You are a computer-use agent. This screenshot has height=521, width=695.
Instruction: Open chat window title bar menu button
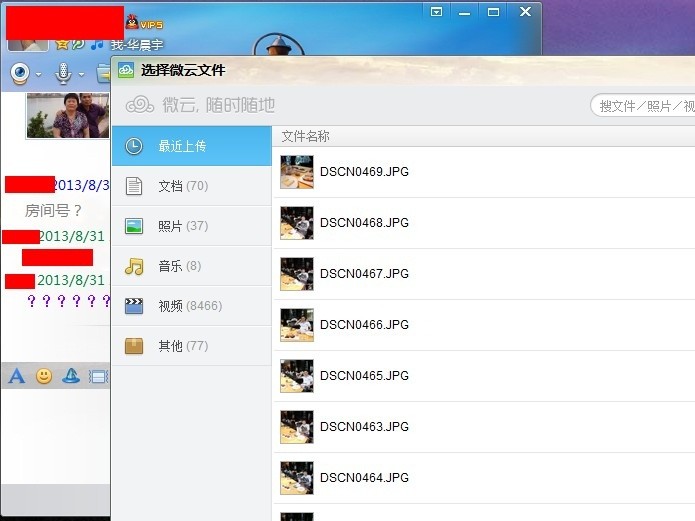point(436,12)
